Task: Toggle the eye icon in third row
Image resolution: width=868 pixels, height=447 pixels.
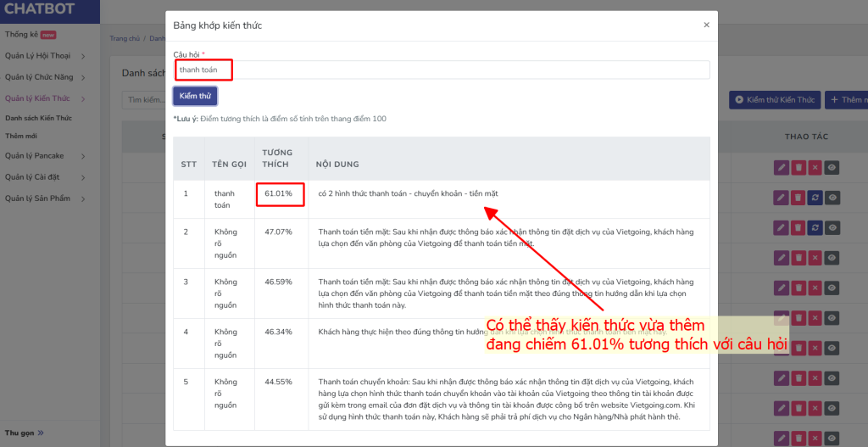Action: coord(832,227)
